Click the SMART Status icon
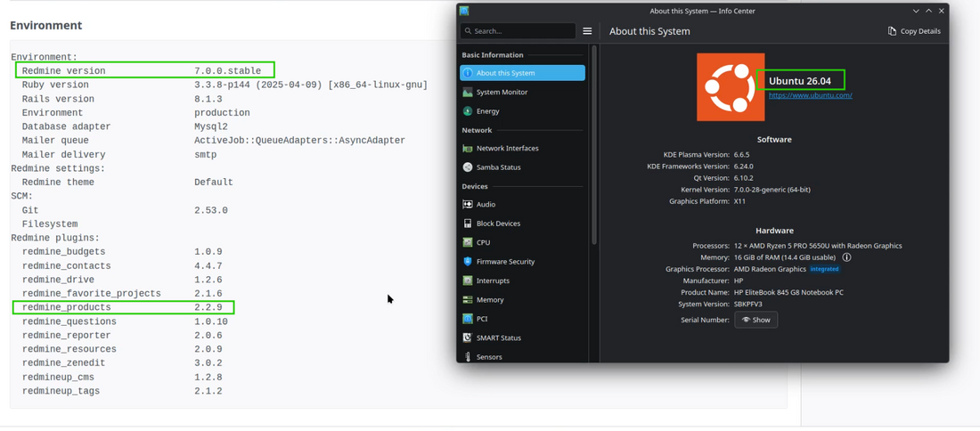The image size is (980, 431). 468,337
